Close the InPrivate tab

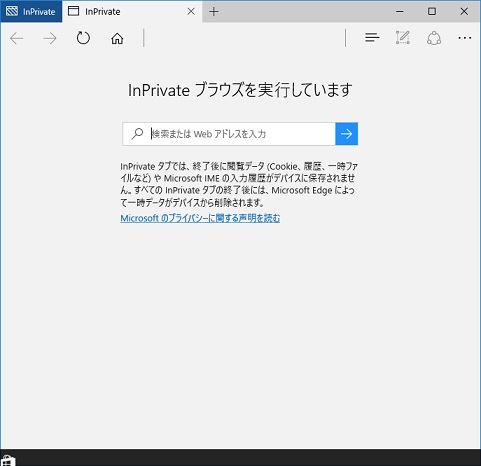[191, 12]
